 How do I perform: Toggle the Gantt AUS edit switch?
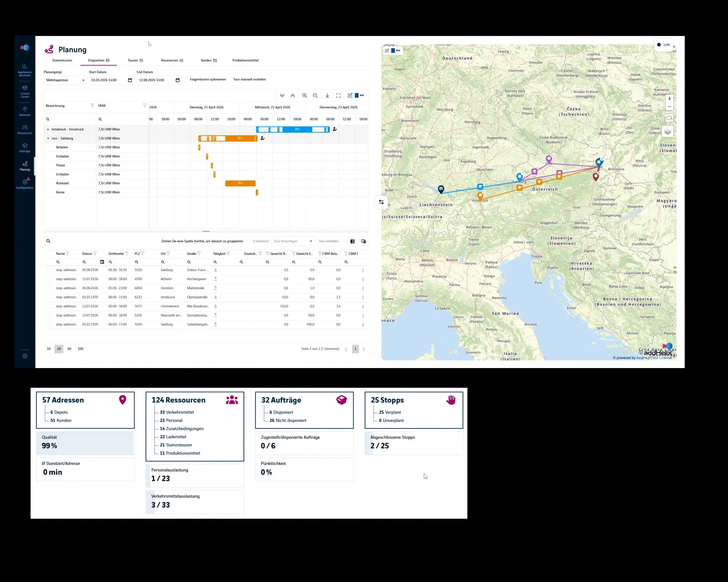coord(359,95)
